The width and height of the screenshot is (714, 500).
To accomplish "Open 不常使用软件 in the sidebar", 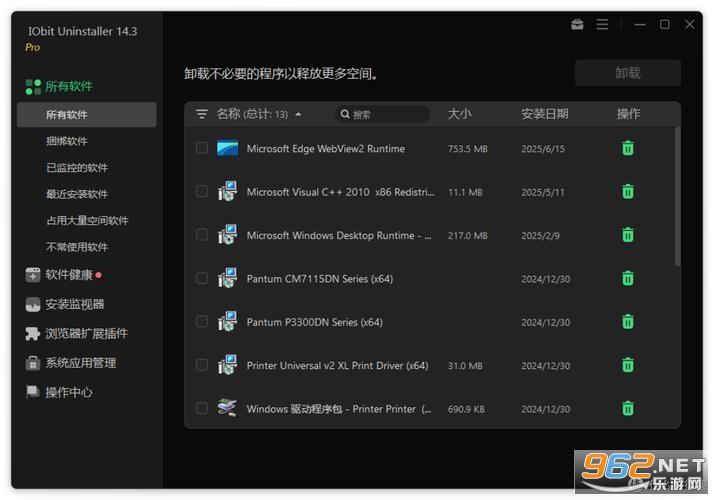I will tap(77, 247).
